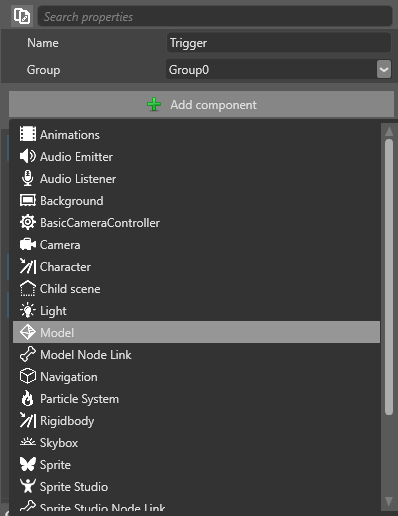The width and height of the screenshot is (398, 516).
Task: Add a Camera component
Action: pyautogui.click(x=196, y=245)
